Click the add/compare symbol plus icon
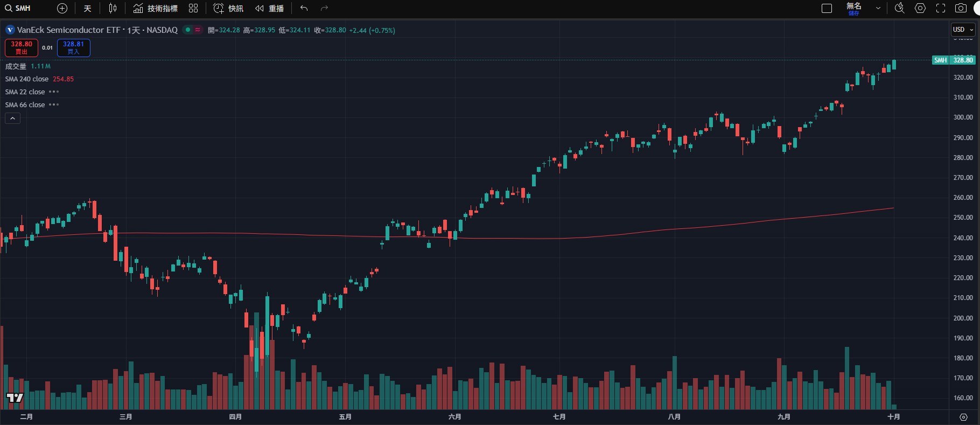The height and width of the screenshot is (425, 980). (62, 8)
